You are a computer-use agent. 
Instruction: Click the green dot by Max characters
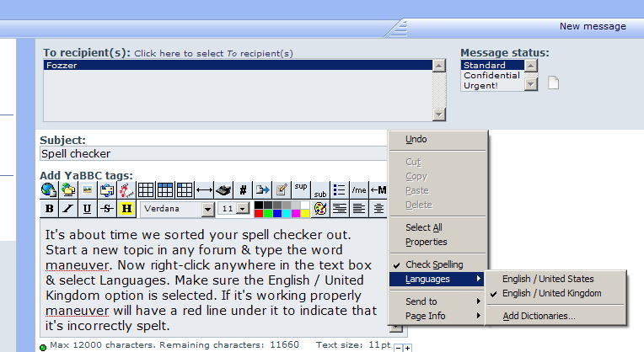click(x=43, y=348)
